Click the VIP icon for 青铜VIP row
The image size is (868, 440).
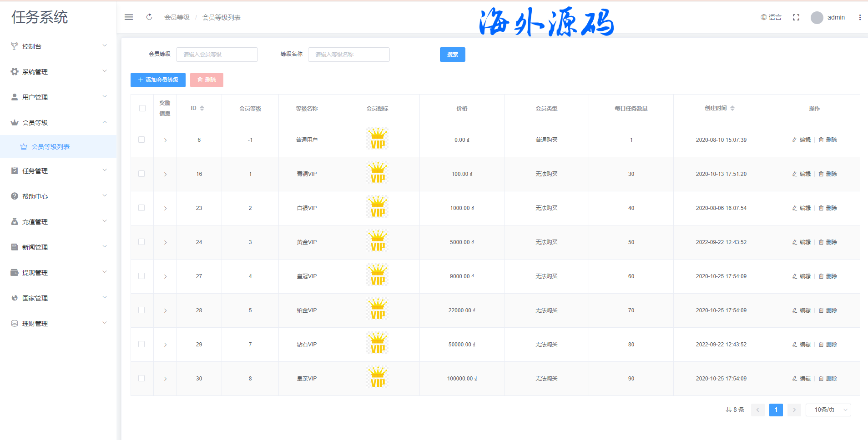pos(377,174)
